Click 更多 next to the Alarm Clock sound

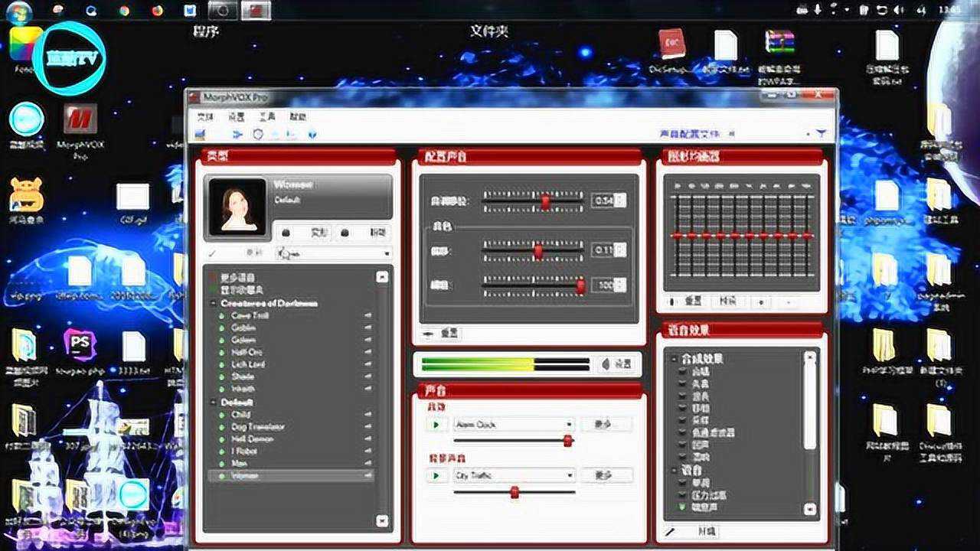click(x=606, y=423)
